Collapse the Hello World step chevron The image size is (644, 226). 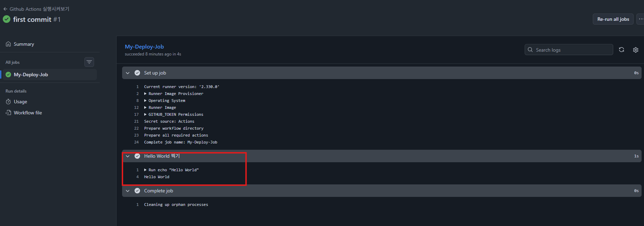click(x=128, y=156)
